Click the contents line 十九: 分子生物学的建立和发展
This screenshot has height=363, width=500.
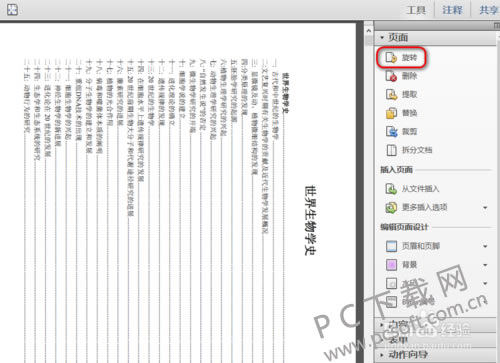89,106
